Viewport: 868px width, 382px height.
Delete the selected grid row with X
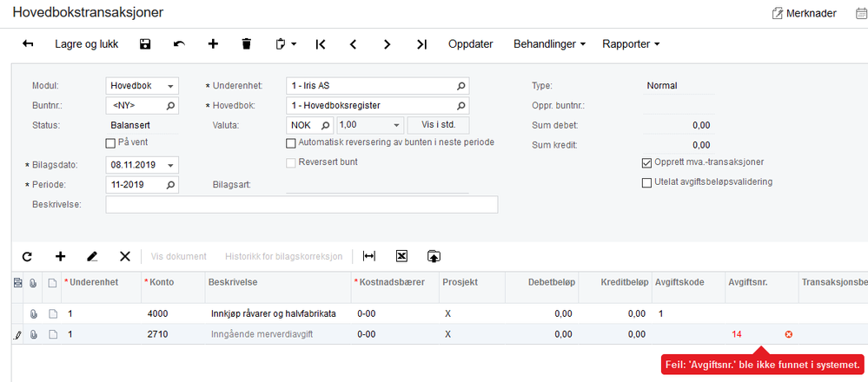[125, 256]
